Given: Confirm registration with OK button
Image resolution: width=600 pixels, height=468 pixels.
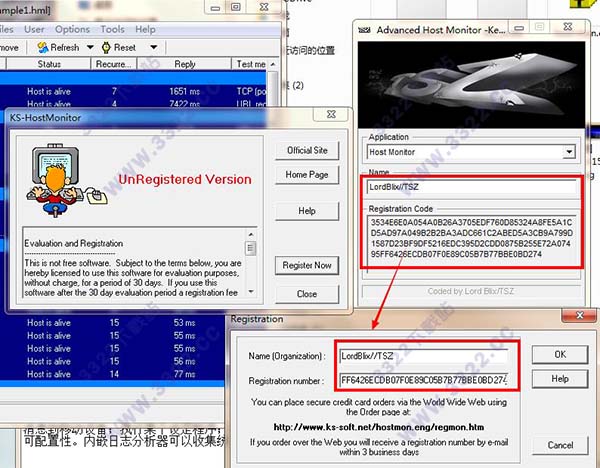Looking at the screenshot, I should (x=560, y=354).
